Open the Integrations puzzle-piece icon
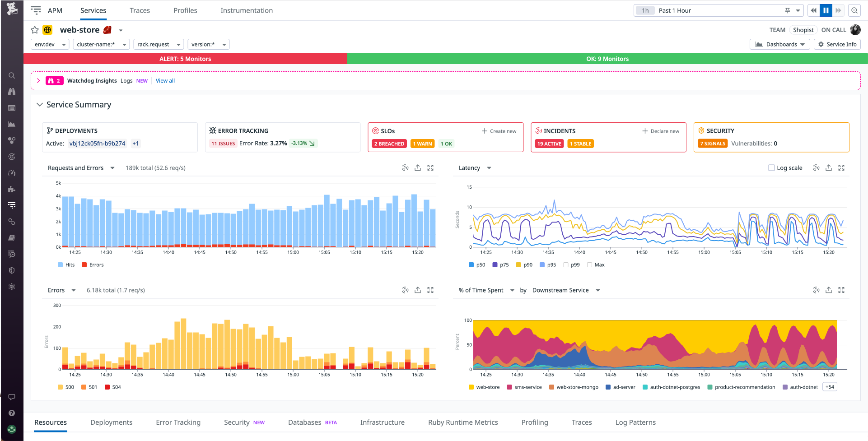This screenshot has width=868, height=441. click(12, 189)
